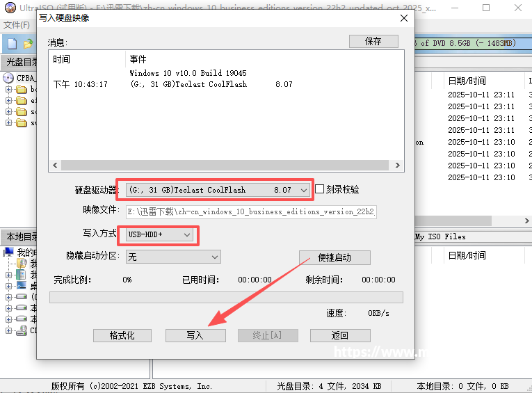Click the 格式化 button
532x393 pixels.
point(122,336)
